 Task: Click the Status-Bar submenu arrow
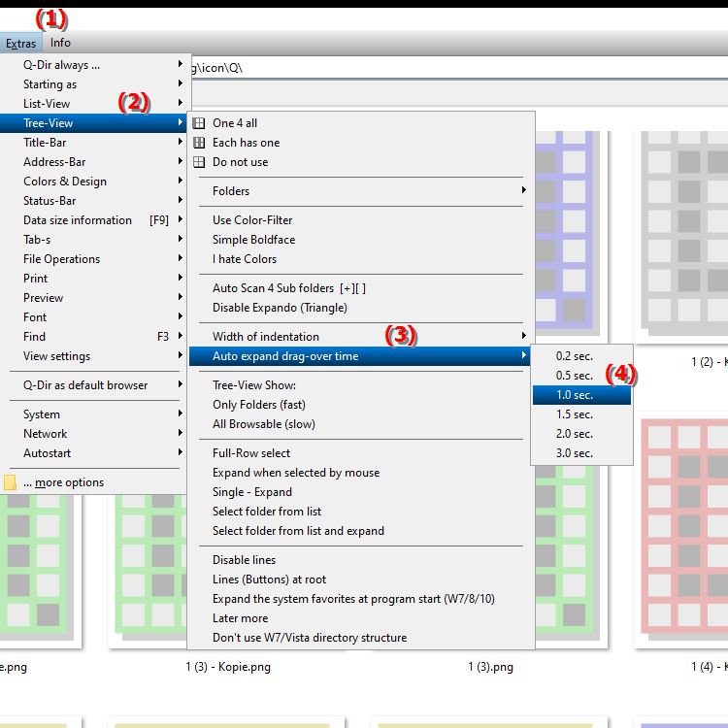(x=181, y=200)
